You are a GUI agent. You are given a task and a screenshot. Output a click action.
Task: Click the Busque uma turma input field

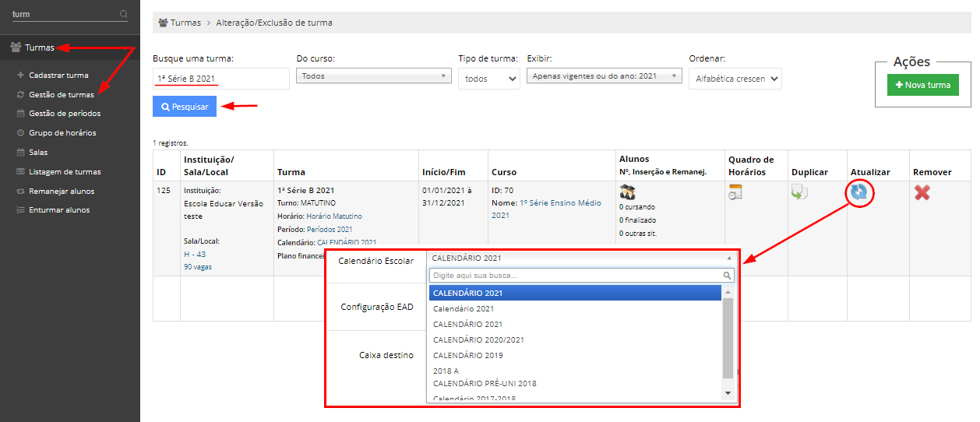220,79
